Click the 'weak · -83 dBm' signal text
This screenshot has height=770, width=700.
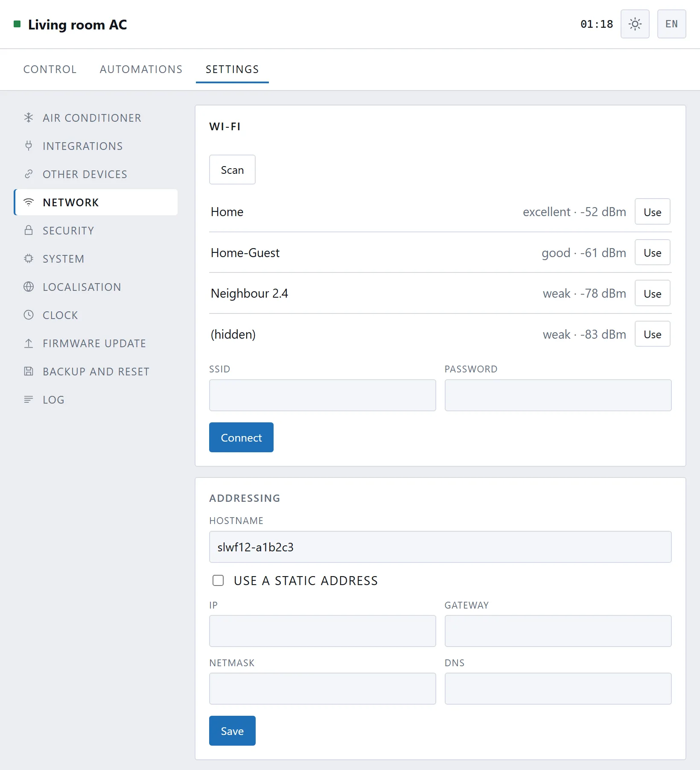tap(584, 334)
